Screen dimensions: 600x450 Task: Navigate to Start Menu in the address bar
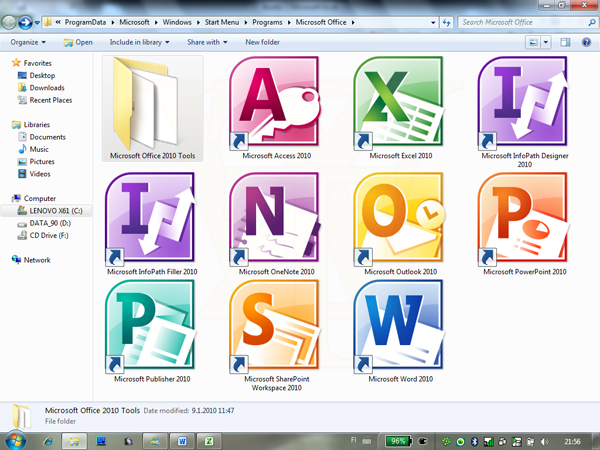222,22
